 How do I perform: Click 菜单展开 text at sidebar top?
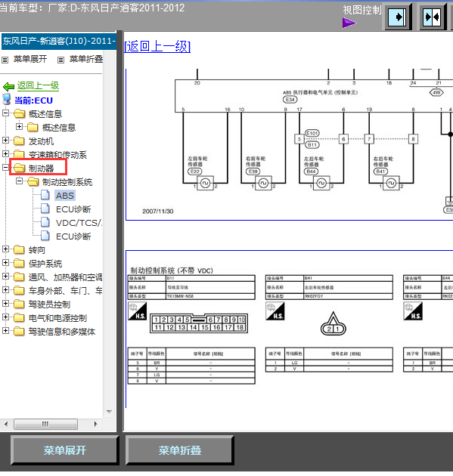coord(30,59)
